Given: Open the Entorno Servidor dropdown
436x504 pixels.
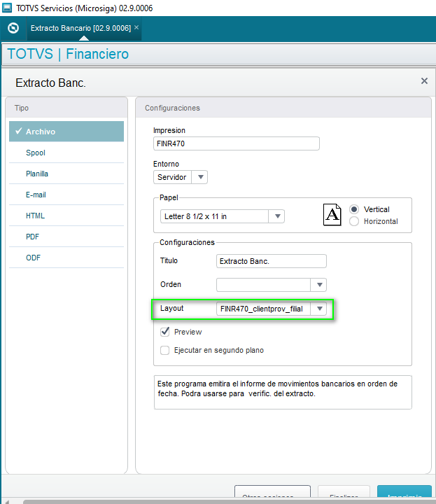Looking at the screenshot, I should 181,177.
